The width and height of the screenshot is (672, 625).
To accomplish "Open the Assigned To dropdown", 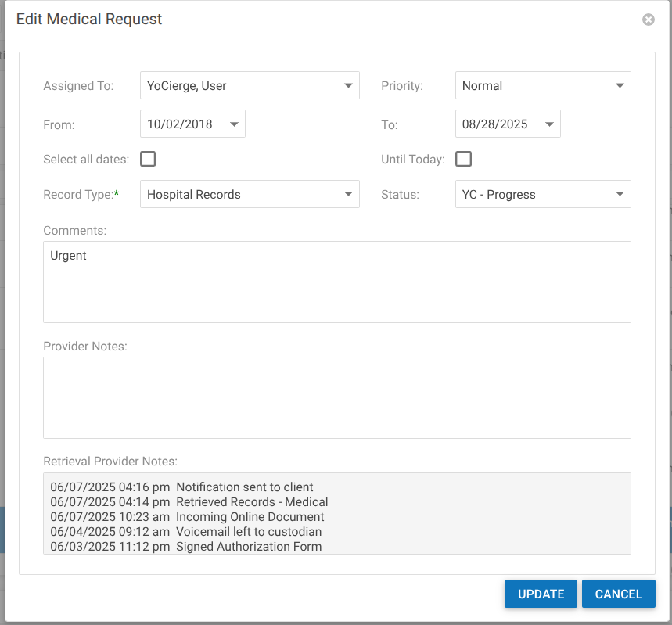I will pyautogui.click(x=348, y=86).
